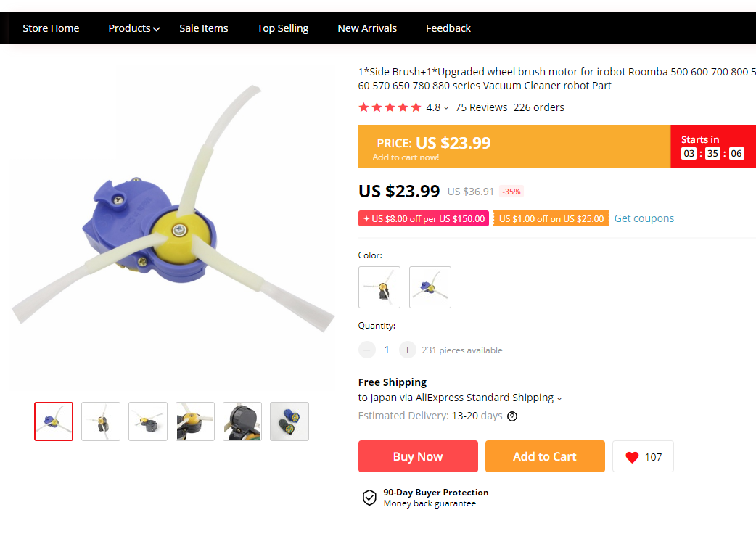Image resolution: width=756 pixels, height=539 pixels.
Task: Click the Get coupons link
Action: 644,218
